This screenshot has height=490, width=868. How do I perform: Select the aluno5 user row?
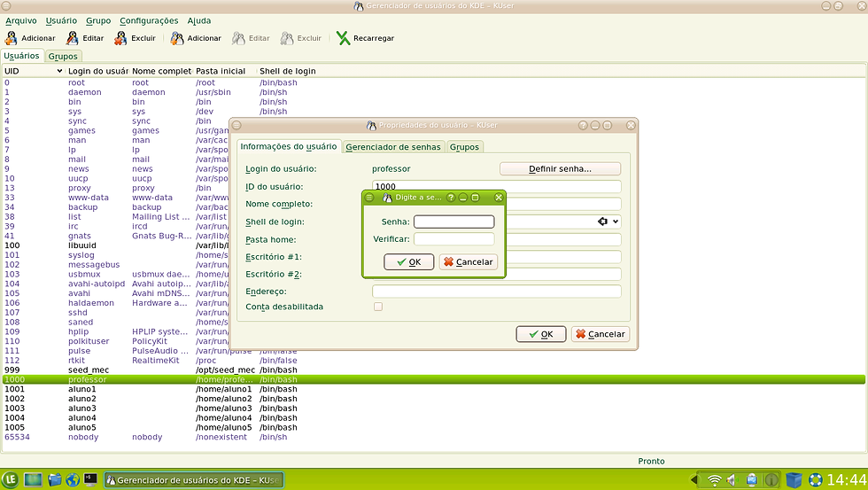pos(433,427)
